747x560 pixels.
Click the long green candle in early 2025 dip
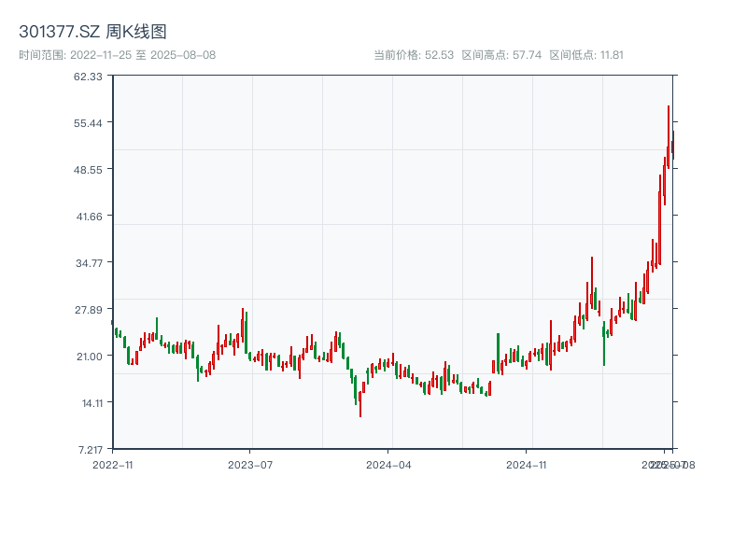[603, 343]
